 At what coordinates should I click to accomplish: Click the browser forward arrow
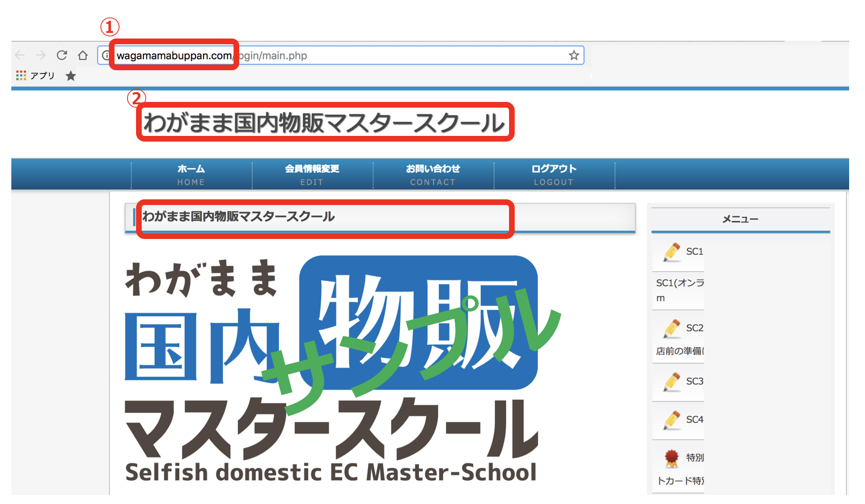coord(41,55)
